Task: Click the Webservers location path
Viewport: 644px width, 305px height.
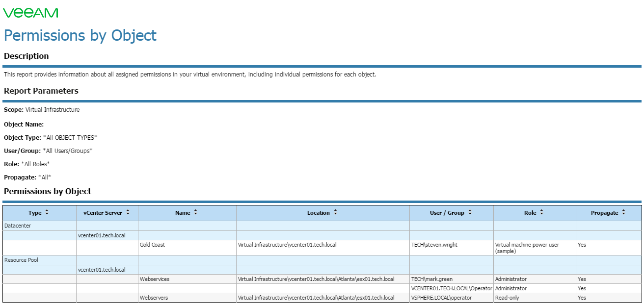Action: click(x=316, y=298)
